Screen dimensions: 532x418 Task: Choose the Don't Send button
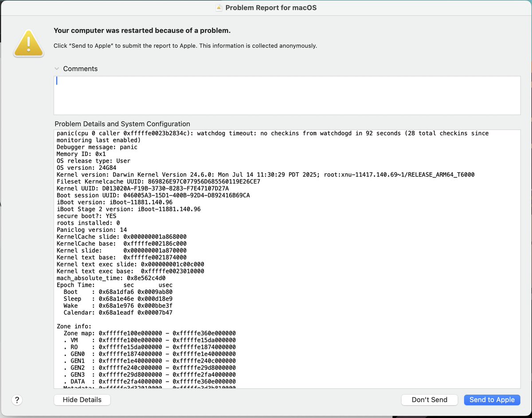coord(430,400)
